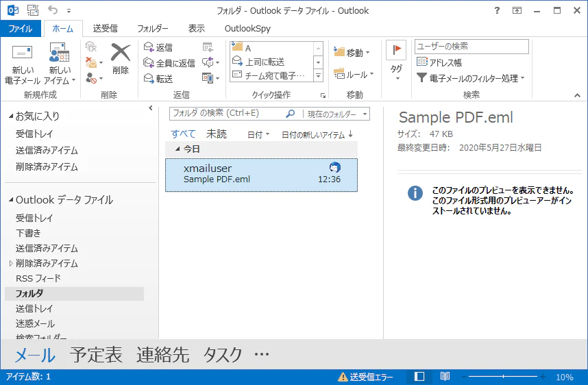Select the 下書き folder
The width and height of the screenshot is (588, 385).
[28, 233]
